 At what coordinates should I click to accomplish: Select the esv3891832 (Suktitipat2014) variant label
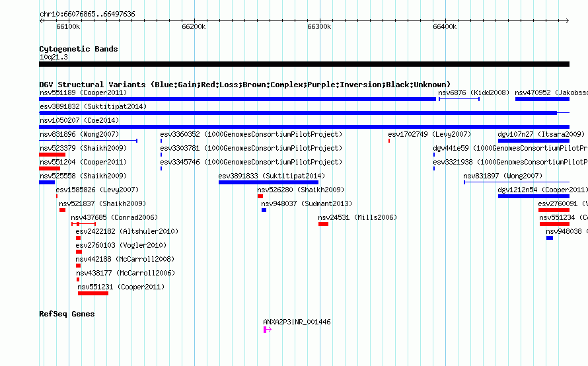pyautogui.click(x=93, y=106)
